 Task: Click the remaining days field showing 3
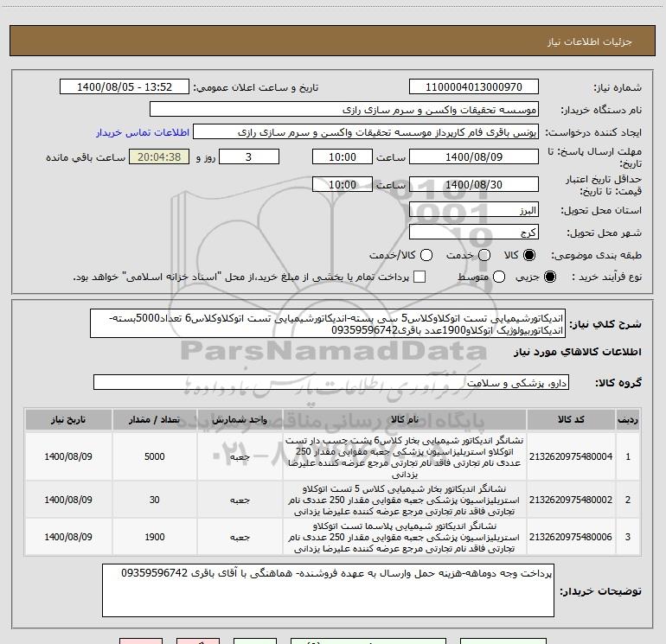point(249,156)
